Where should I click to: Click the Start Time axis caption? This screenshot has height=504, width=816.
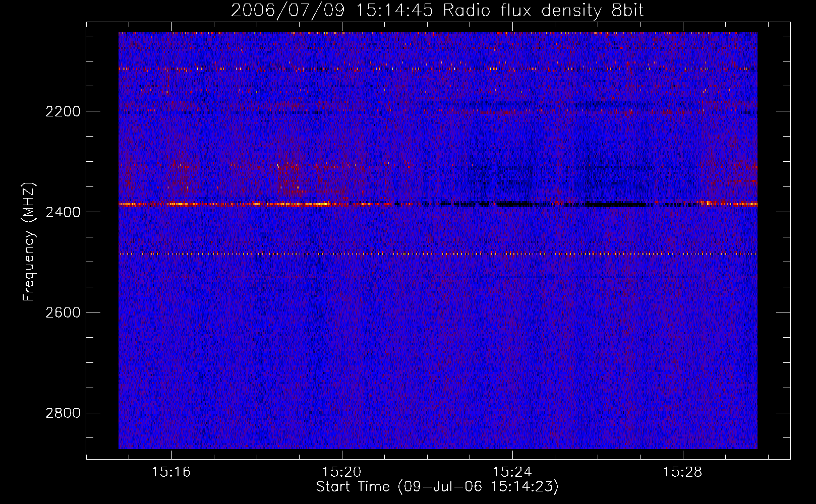point(437,487)
